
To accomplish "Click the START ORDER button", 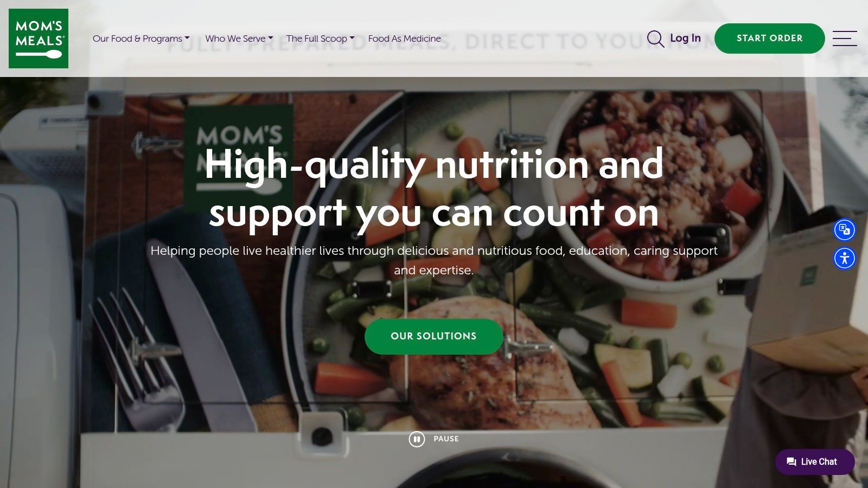I will (769, 38).
